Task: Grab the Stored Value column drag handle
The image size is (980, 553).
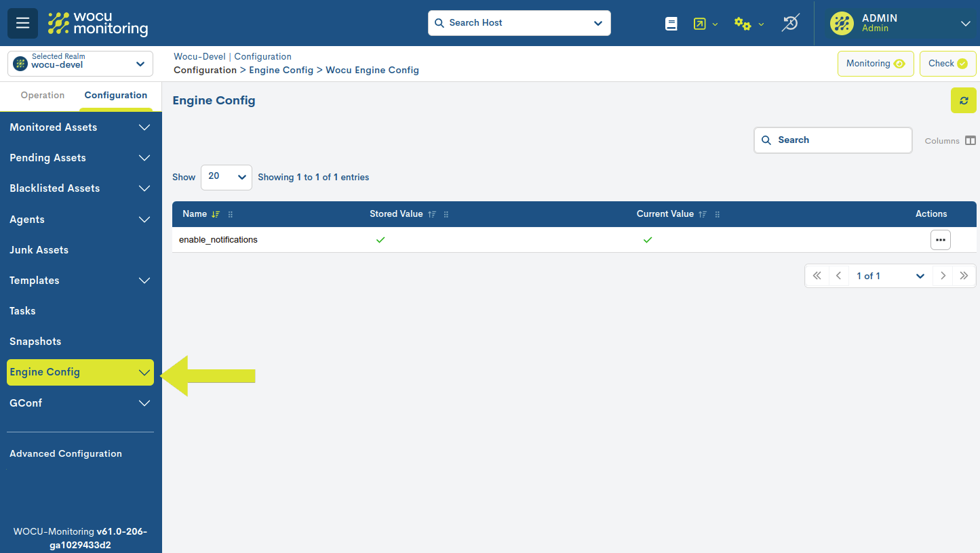Action: pyautogui.click(x=446, y=214)
